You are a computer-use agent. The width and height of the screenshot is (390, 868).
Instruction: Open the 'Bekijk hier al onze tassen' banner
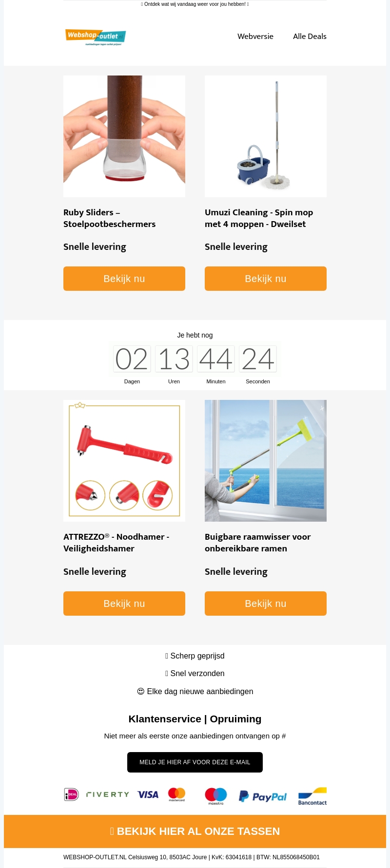tap(195, 831)
